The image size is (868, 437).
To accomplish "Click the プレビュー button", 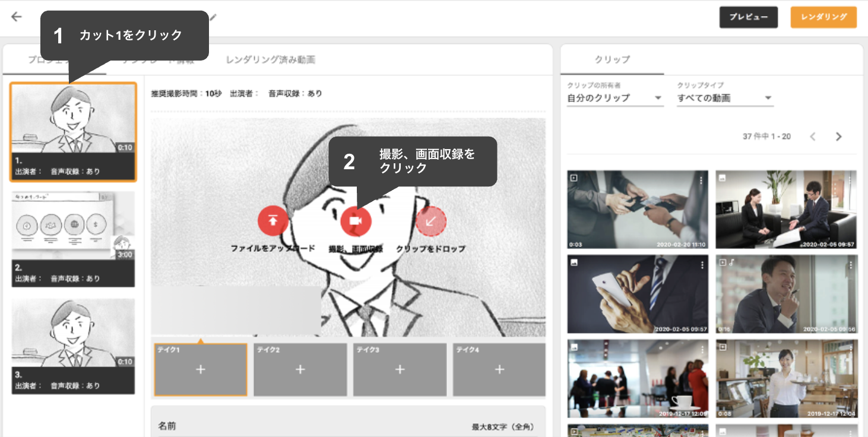I will point(748,17).
